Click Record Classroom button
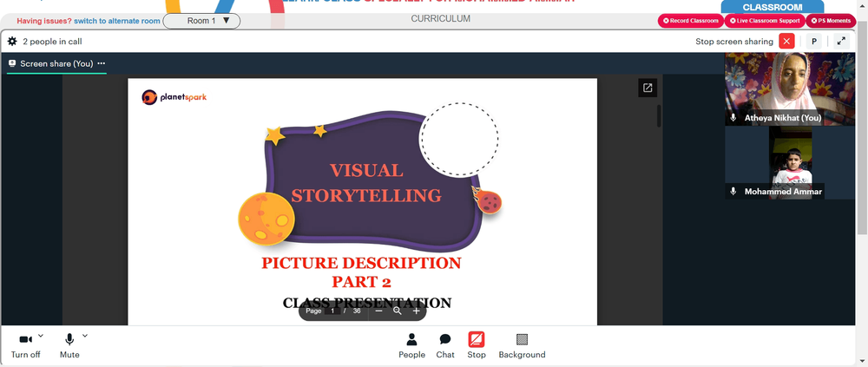Screen dimensions: 868x367 tap(691, 21)
